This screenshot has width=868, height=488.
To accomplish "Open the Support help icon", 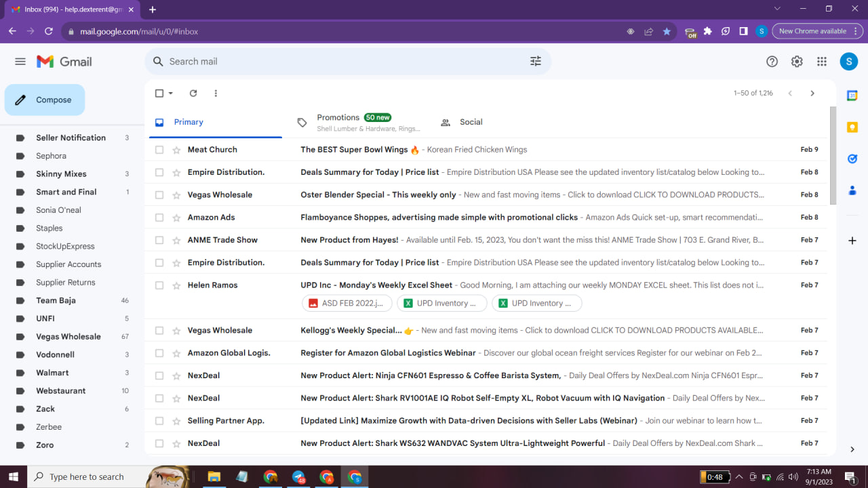I will [772, 62].
